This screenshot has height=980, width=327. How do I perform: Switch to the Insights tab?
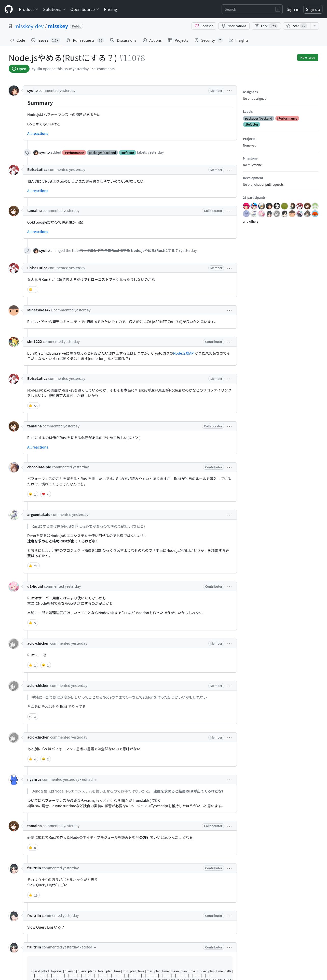[x=239, y=40]
